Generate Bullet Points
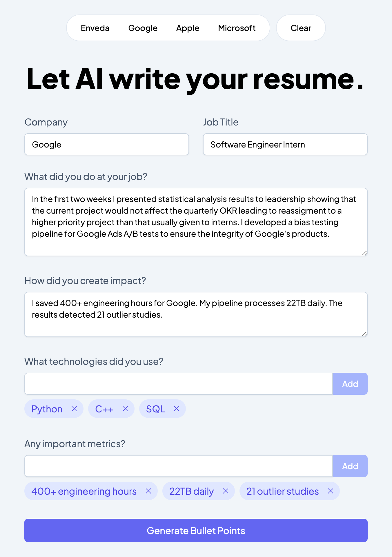The height and width of the screenshot is (557, 392). [x=196, y=530]
